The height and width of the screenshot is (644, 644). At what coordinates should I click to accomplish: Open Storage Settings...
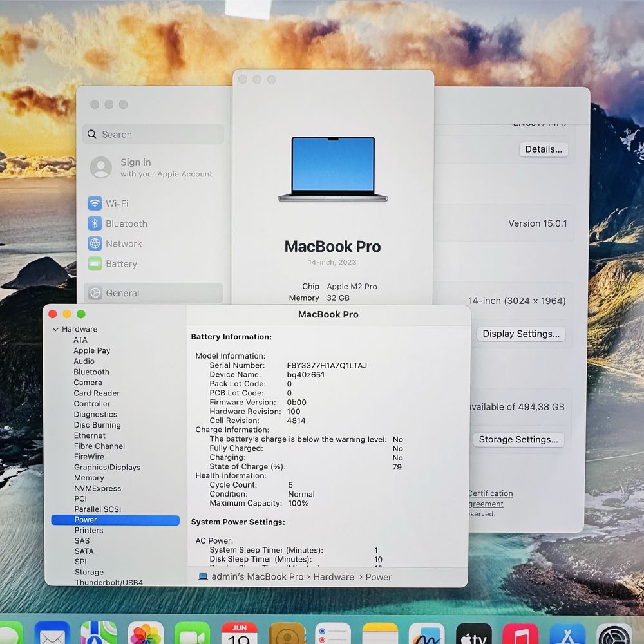click(x=518, y=440)
